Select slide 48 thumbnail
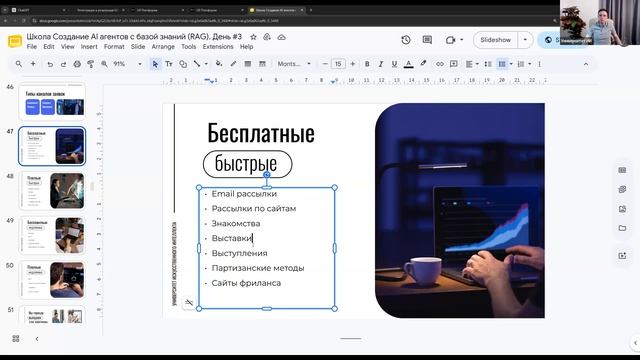Screen dimensions: 640x360 click(52, 191)
